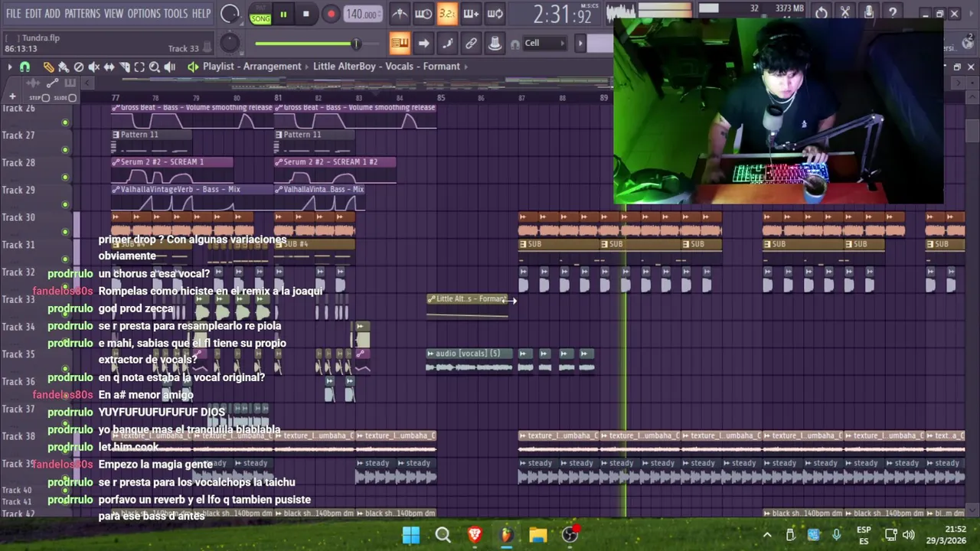Open the PATTERNS menu

click(x=82, y=14)
